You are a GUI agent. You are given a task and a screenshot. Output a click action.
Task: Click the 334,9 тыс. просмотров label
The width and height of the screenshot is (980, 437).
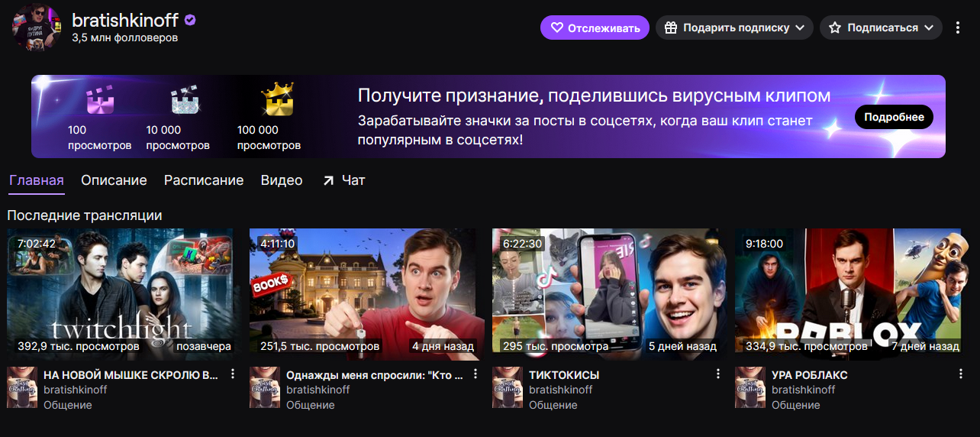click(x=807, y=346)
